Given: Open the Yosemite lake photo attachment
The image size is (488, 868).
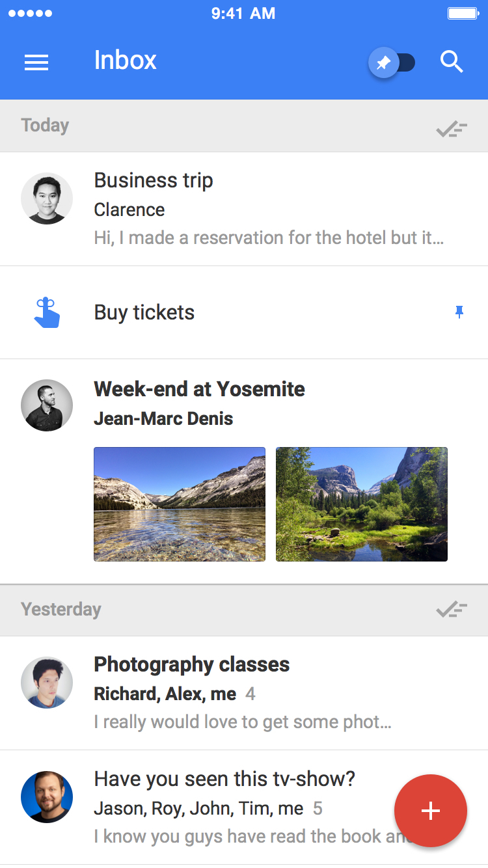Looking at the screenshot, I should (180, 504).
